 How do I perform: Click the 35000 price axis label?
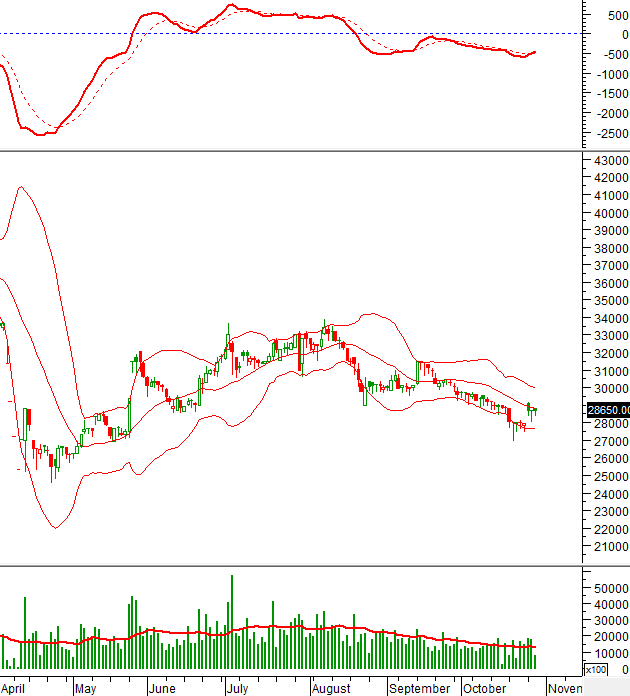pos(610,301)
